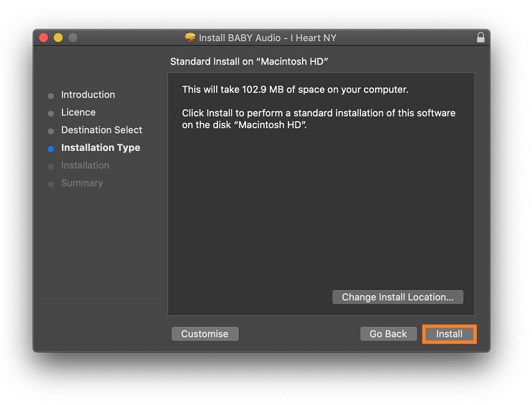Close the installer with the red button

[x=44, y=38]
